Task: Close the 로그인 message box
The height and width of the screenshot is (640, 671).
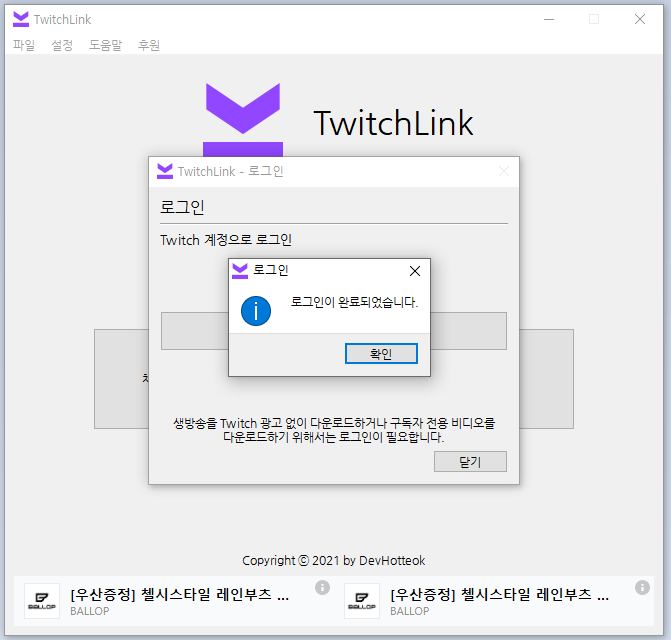Action: (x=415, y=271)
